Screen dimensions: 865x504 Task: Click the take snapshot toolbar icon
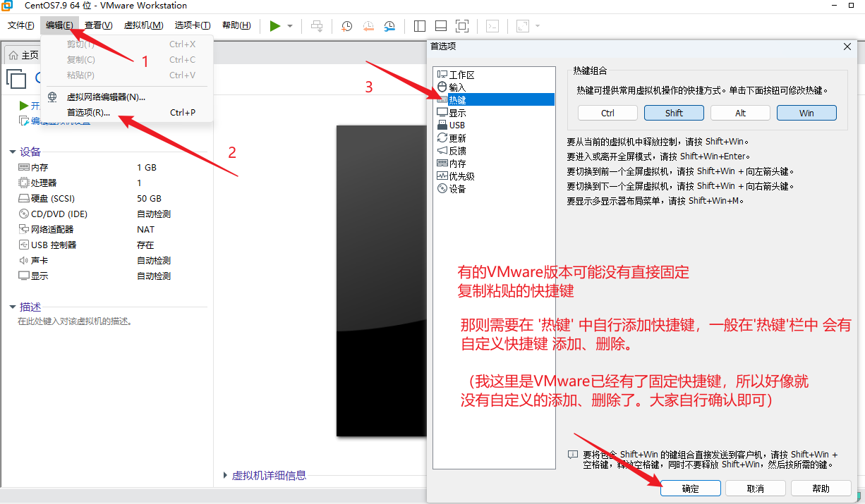(347, 26)
